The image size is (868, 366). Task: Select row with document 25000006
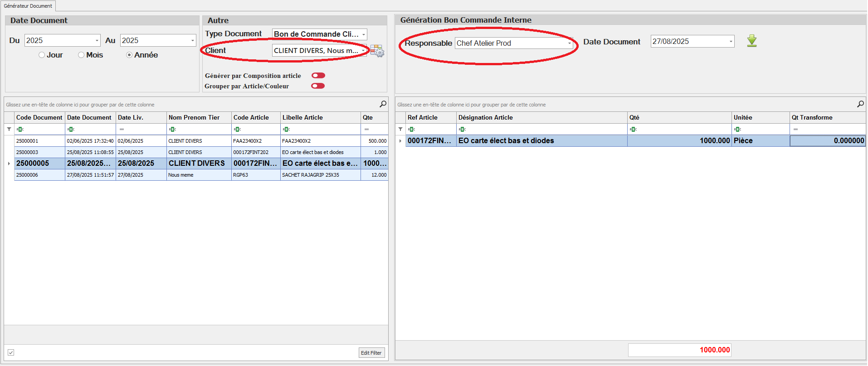point(27,175)
